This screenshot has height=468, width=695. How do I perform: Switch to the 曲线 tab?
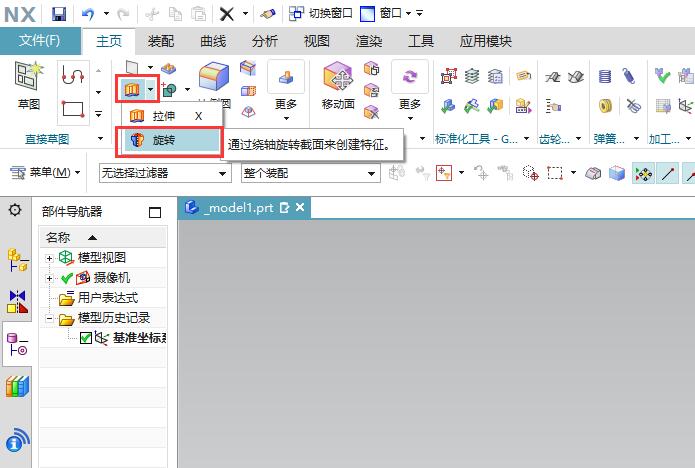click(x=213, y=41)
